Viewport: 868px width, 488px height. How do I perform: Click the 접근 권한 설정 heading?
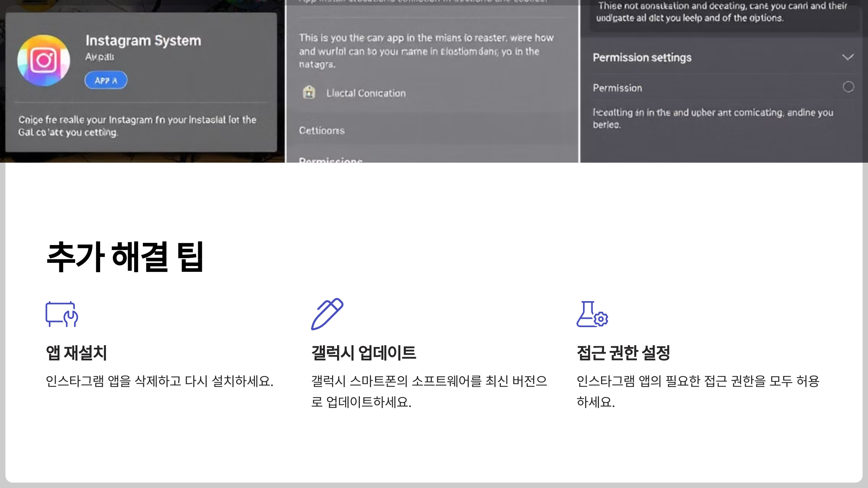coord(623,353)
